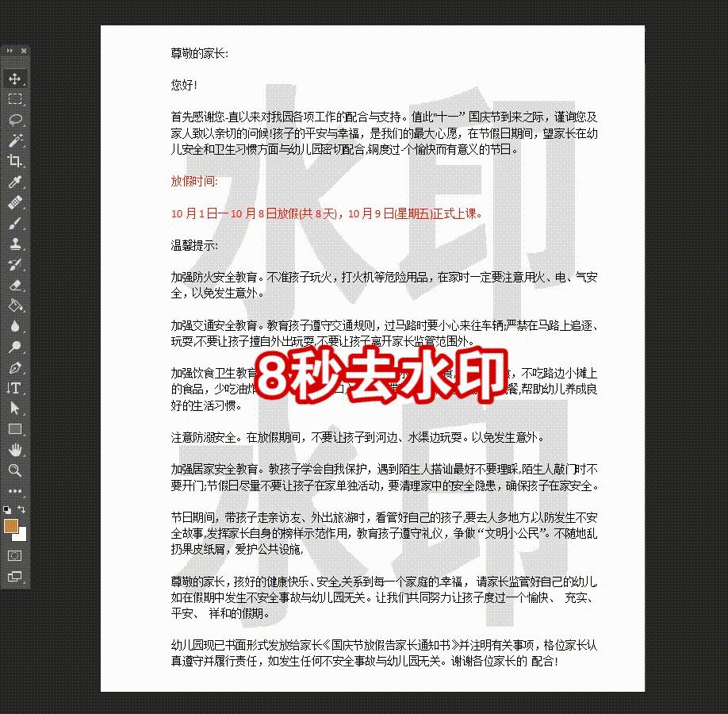The width and height of the screenshot is (728, 714).
Task: Pick the Brush tool
Action: pos(14,224)
